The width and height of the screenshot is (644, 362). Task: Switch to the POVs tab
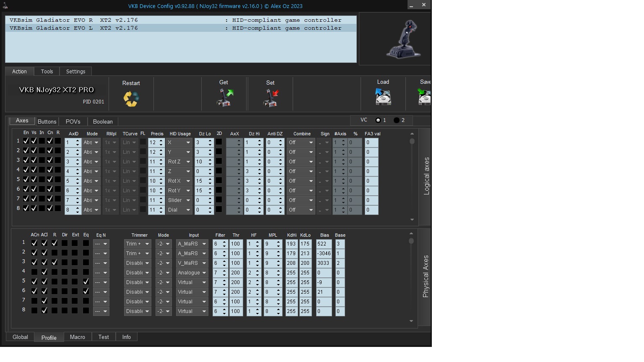click(73, 122)
